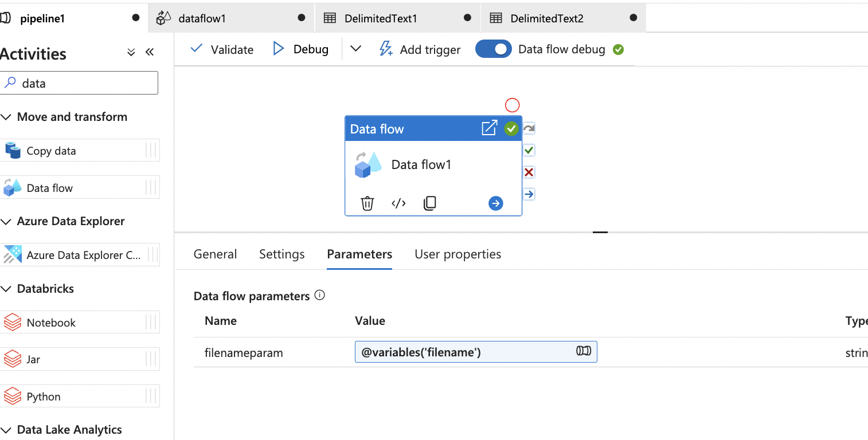Open the Debug options dropdown arrow
The height and width of the screenshot is (440, 868).
pos(355,49)
